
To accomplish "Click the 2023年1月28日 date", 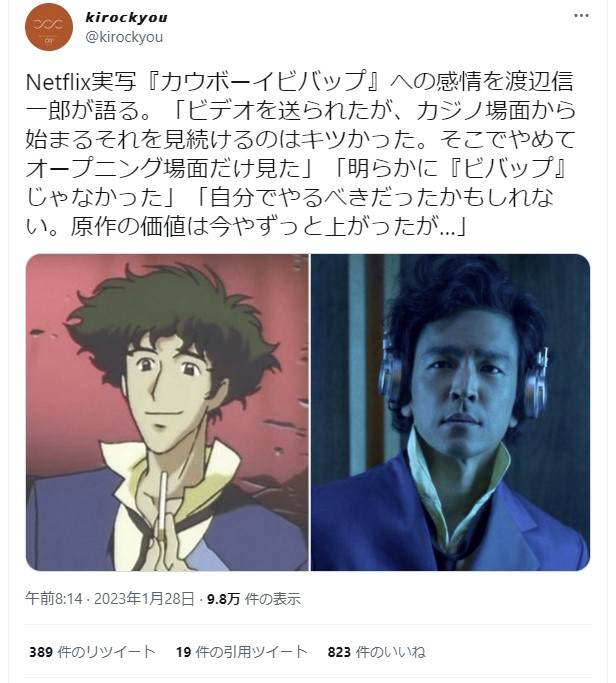I will point(144,598).
